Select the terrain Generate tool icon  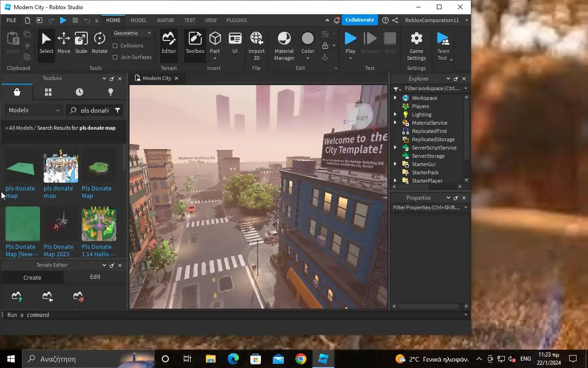(17, 297)
